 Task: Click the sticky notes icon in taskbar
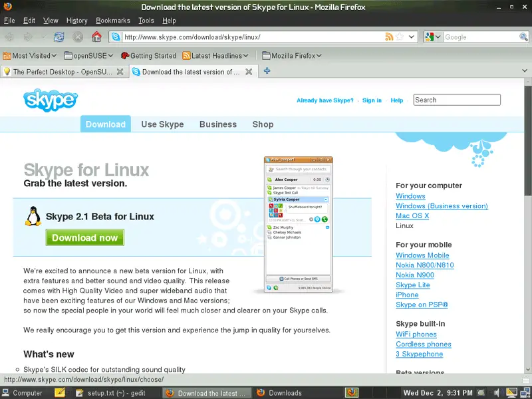coord(60,392)
